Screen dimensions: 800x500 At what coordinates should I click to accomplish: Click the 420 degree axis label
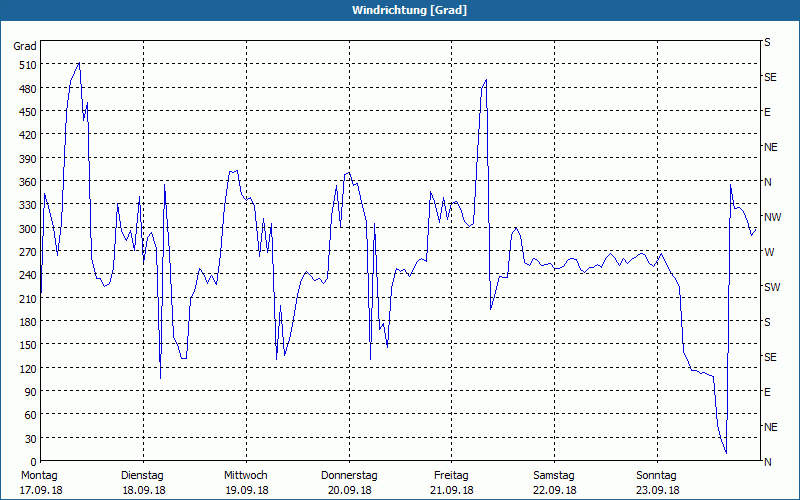tap(28, 136)
